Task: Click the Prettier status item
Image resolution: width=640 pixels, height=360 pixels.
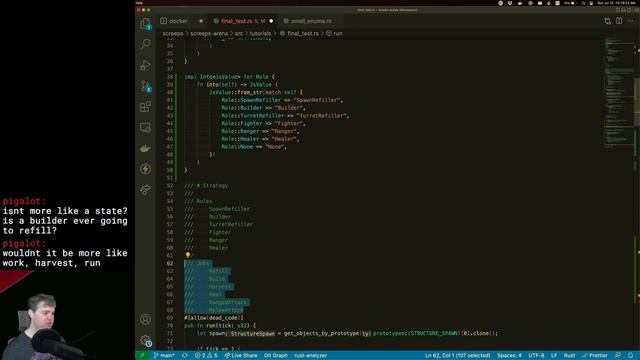Action: point(595,356)
